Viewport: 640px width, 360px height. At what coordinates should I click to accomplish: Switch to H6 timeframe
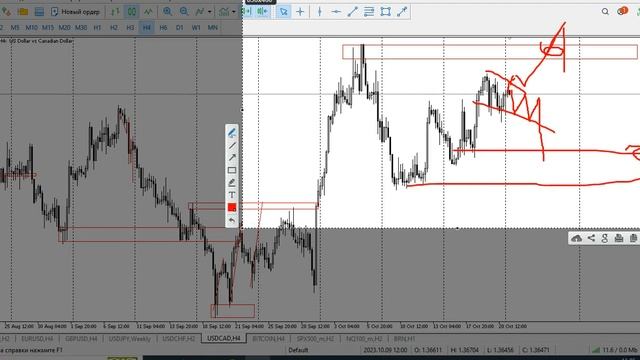163,28
